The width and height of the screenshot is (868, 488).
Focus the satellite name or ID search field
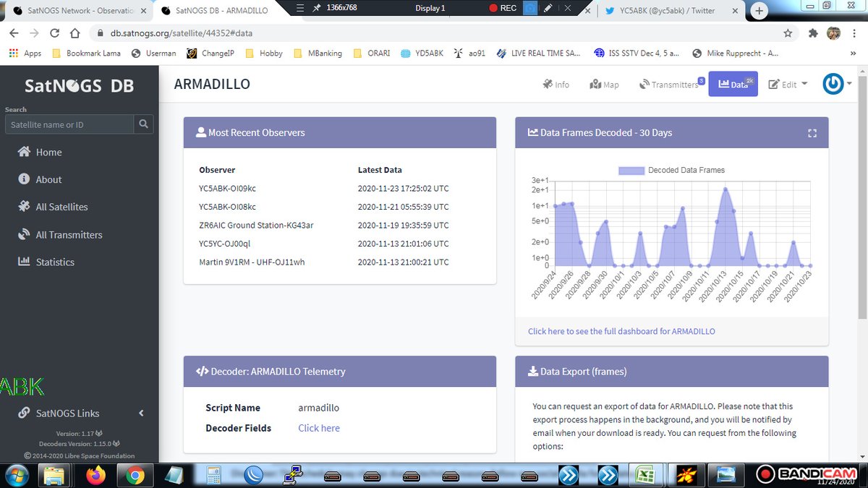coord(69,124)
